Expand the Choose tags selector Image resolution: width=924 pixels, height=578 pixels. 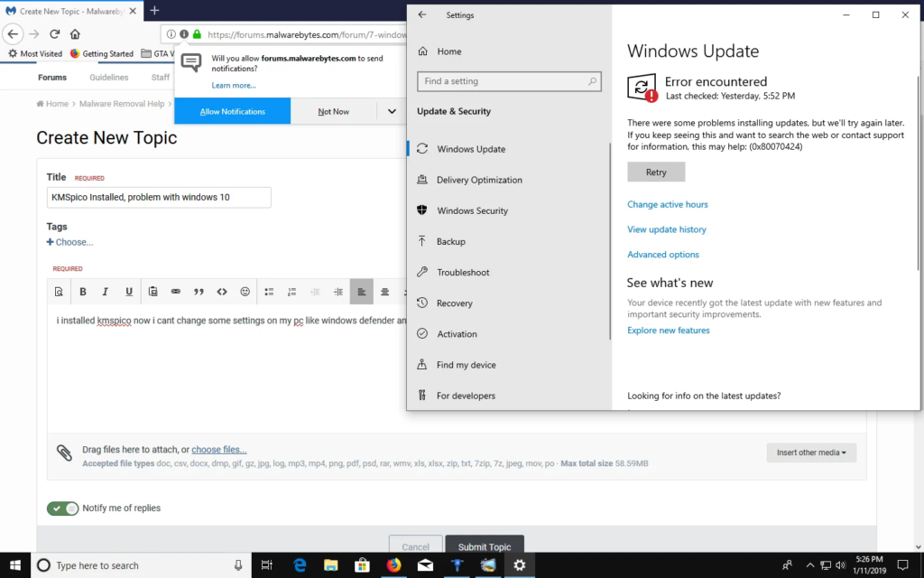tap(69, 242)
